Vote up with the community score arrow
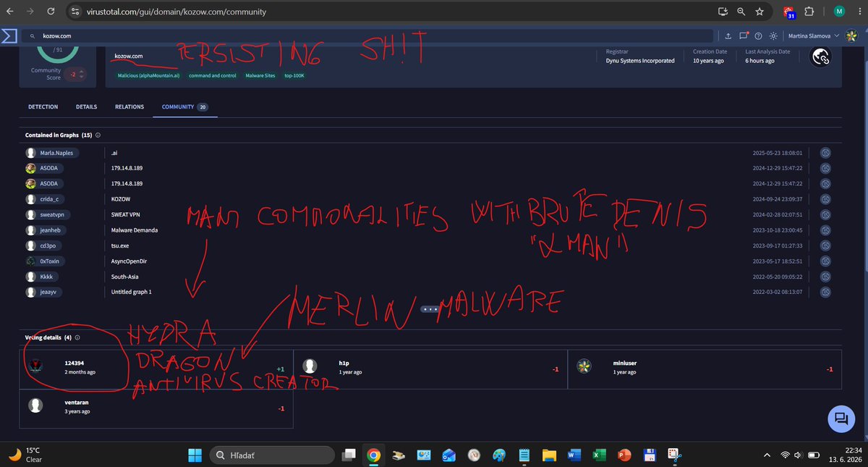 coord(81,70)
